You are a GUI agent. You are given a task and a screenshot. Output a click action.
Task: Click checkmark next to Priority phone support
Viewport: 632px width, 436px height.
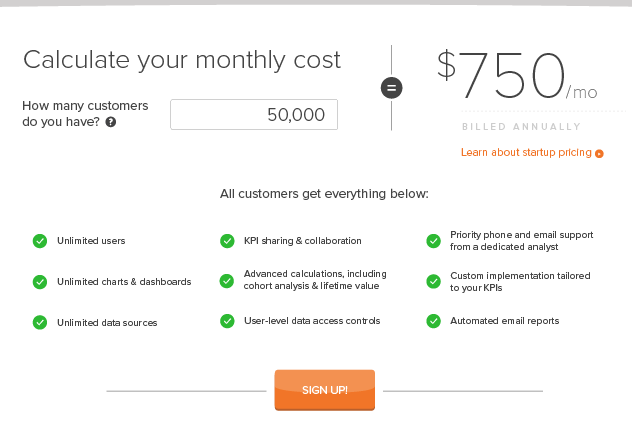tap(433, 241)
